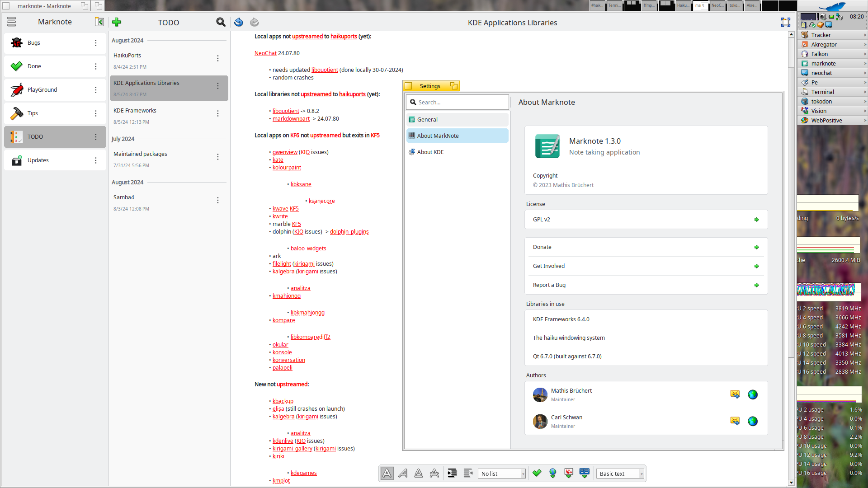Open note search with magnifier icon
The height and width of the screenshot is (488, 868).
pos(221,22)
